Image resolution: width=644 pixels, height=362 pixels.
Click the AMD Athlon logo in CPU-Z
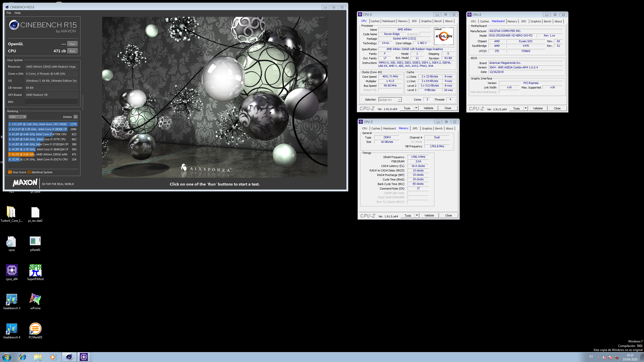(x=444, y=36)
